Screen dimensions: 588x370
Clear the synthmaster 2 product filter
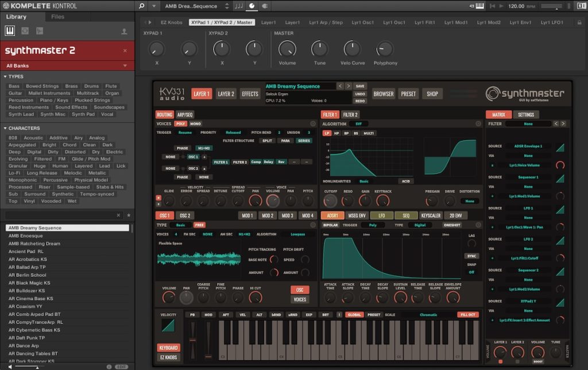pyautogui.click(x=125, y=51)
